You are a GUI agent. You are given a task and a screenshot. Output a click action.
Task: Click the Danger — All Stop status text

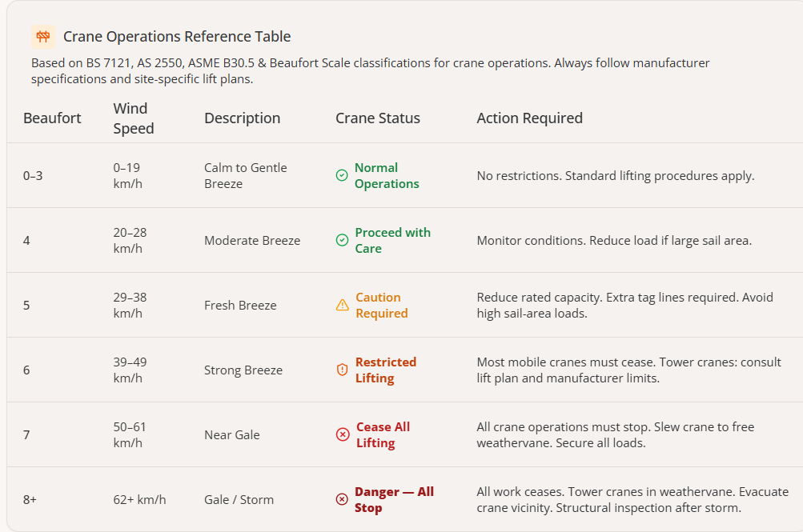(395, 500)
